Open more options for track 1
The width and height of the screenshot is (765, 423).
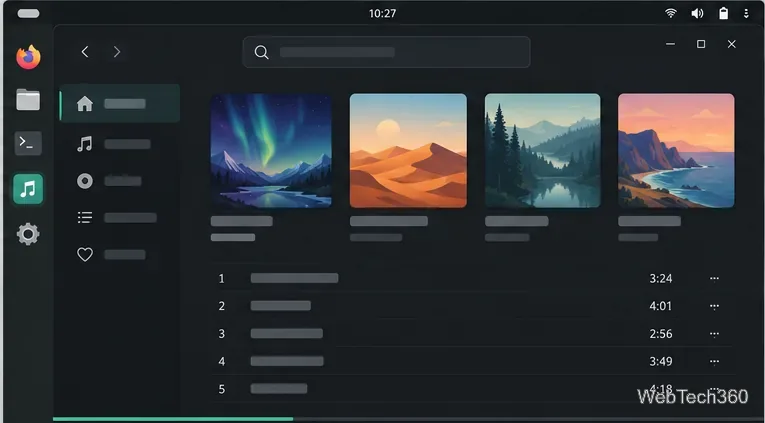pyautogui.click(x=714, y=279)
